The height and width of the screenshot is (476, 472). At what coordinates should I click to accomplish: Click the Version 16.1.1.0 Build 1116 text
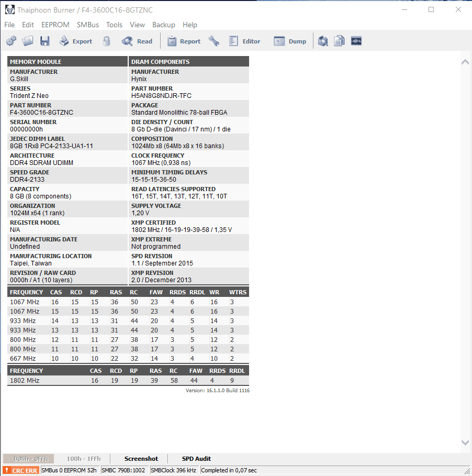[x=218, y=391]
